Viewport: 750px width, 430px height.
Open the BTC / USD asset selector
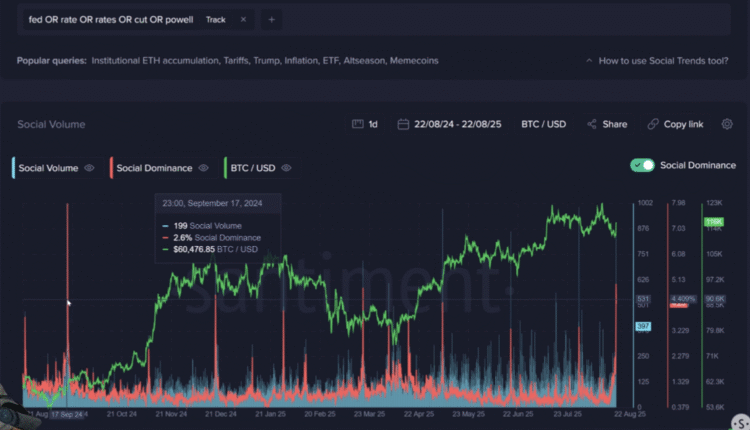coord(543,124)
